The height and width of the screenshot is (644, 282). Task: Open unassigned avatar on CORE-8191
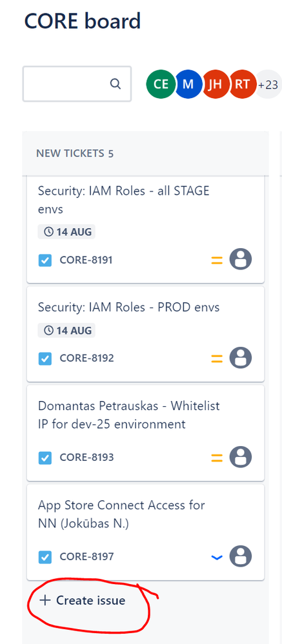[241, 259]
